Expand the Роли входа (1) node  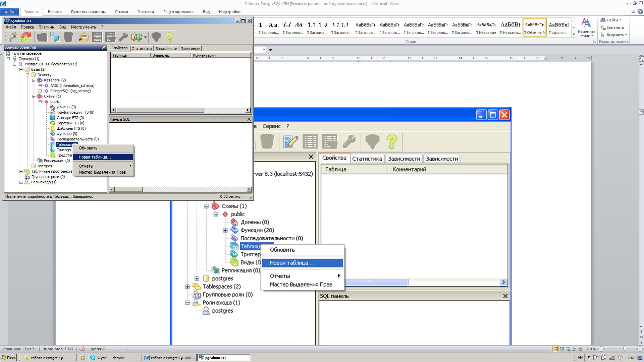pyautogui.click(x=21, y=182)
